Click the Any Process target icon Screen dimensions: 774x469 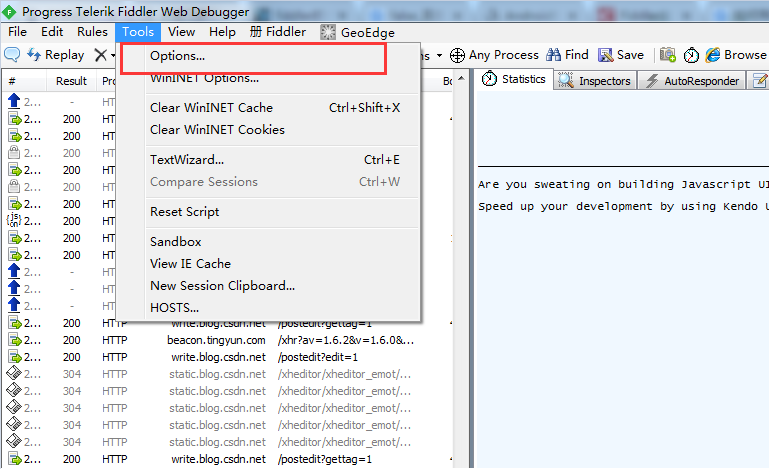click(x=457, y=55)
